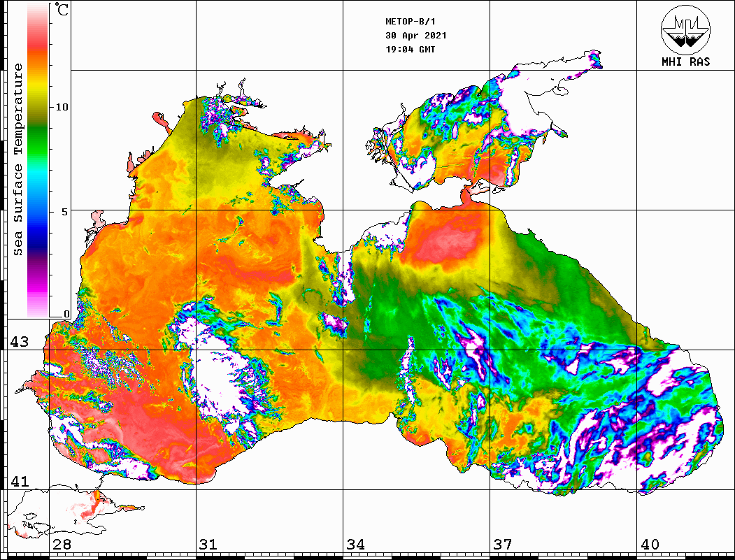Click the latitude label '41'

click(x=20, y=482)
